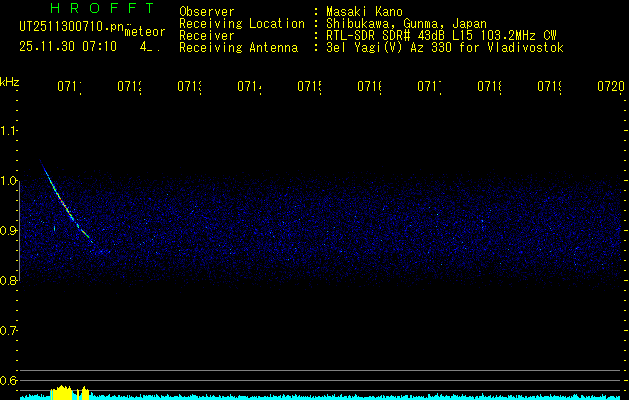The width and height of the screenshot is (629, 400).
Task: Click the kHz axis unit label
Action: [10, 81]
